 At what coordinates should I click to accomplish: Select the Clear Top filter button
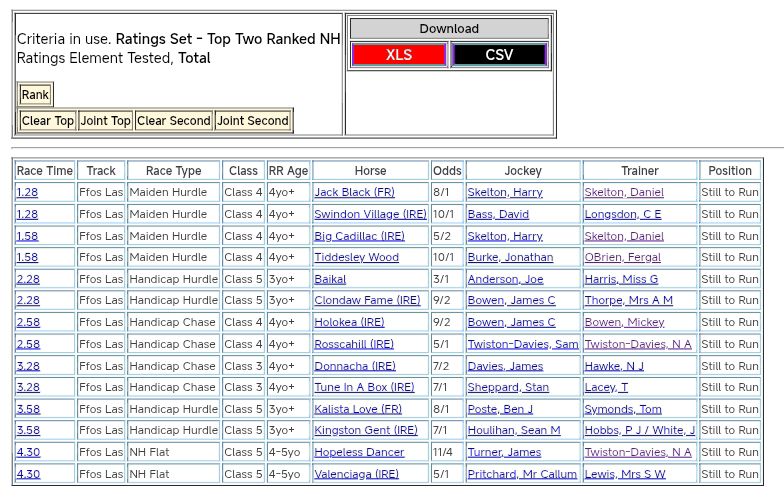pos(48,121)
